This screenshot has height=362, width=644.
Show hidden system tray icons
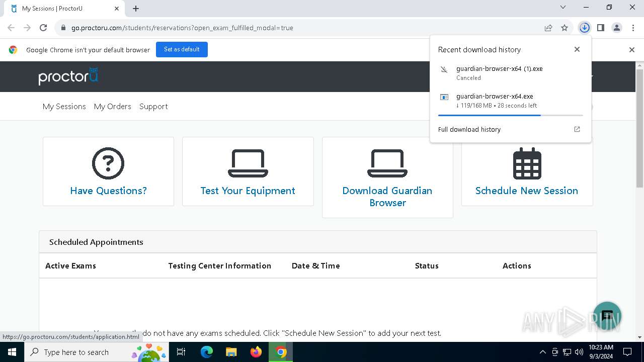[x=542, y=352]
